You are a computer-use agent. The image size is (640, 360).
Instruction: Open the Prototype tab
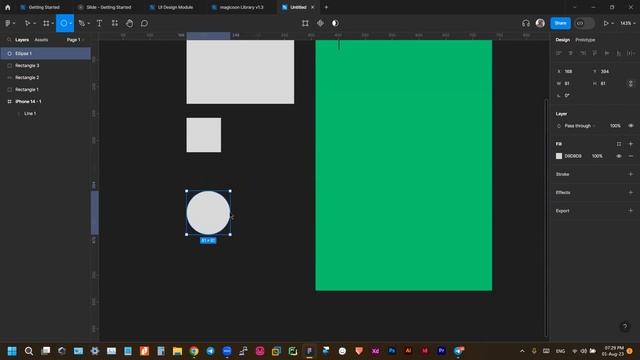(585, 40)
